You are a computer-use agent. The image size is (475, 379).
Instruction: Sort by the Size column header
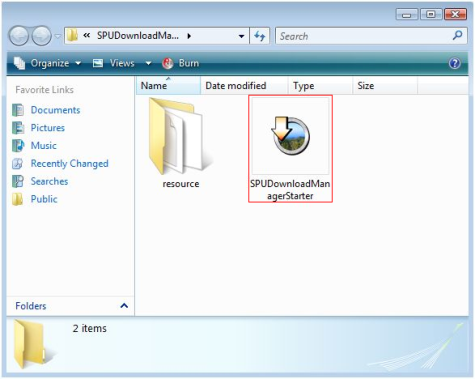point(385,86)
